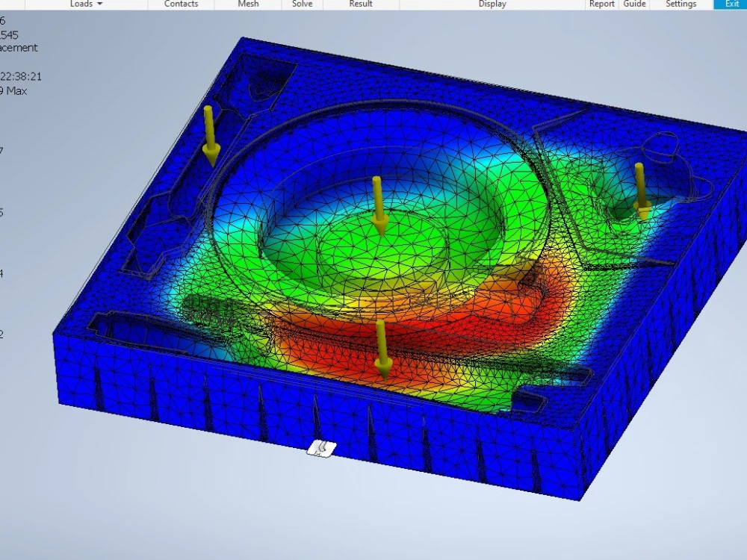Select the load arrow on red stress area

tap(382, 349)
